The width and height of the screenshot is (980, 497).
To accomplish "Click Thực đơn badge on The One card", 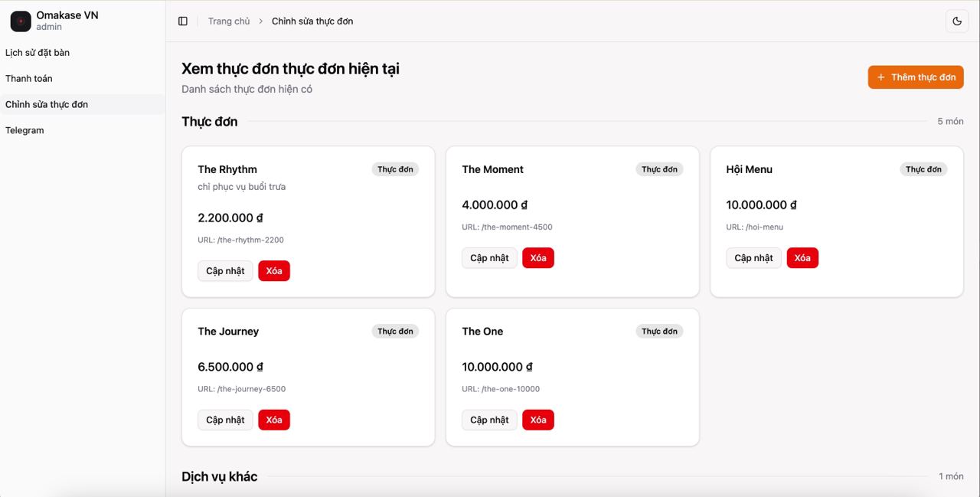I will [659, 332].
